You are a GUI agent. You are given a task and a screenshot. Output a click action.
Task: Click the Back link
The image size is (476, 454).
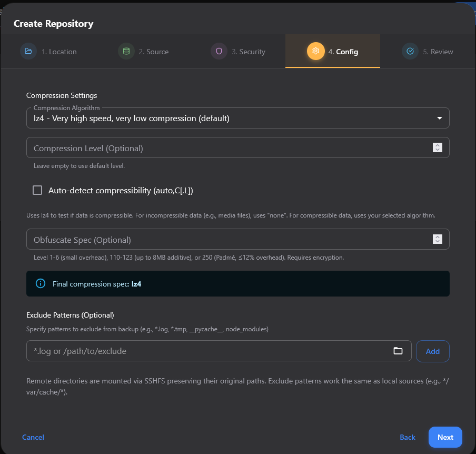tap(407, 437)
